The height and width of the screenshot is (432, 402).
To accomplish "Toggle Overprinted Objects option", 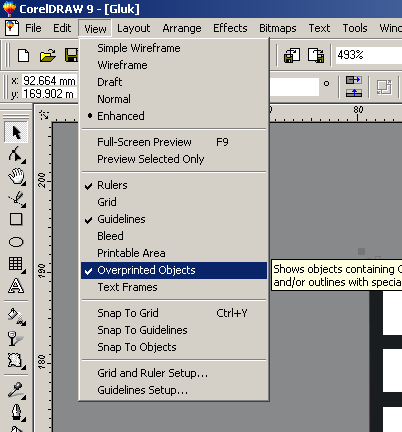I will click(174, 270).
